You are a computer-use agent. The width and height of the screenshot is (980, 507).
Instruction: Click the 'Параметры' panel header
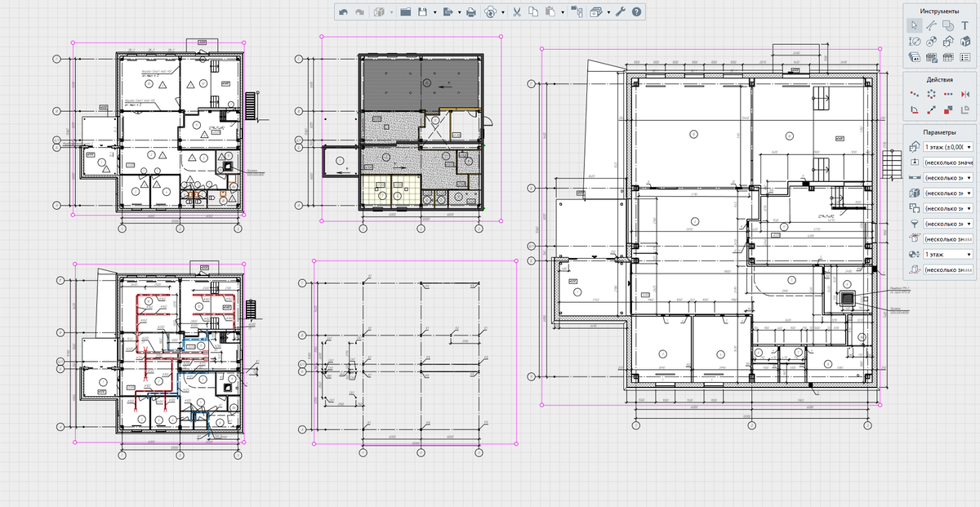click(939, 131)
